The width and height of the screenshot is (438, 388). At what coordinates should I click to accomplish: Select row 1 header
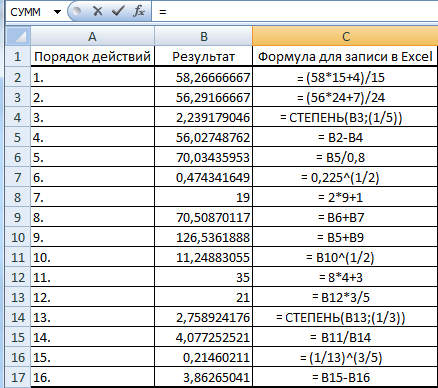point(18,56)
